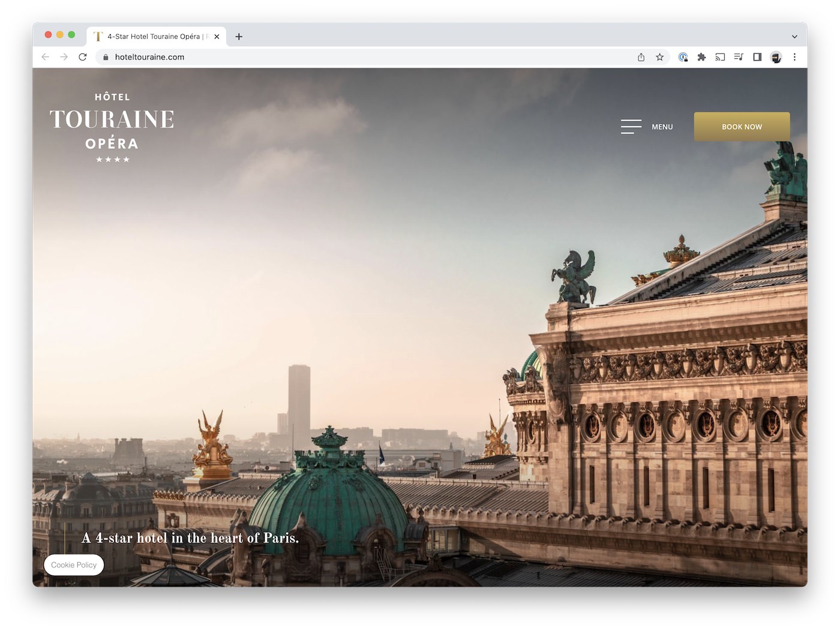
Task: Click the gold Book Now button
Action: 742,127
